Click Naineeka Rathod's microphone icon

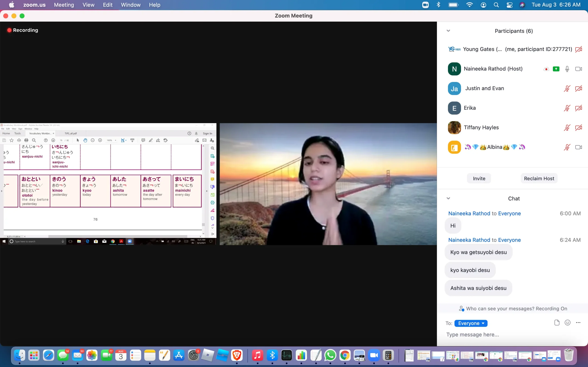point(567,69)
